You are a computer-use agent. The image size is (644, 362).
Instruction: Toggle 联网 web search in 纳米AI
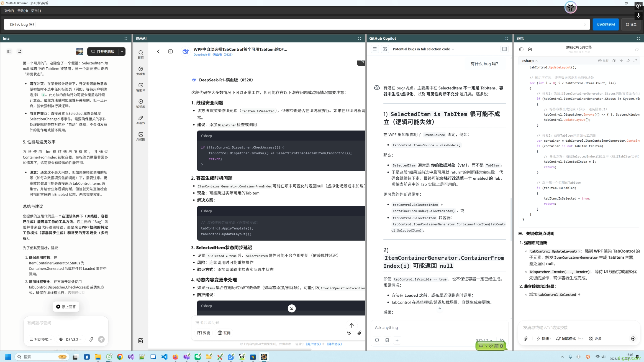(224, 333)
